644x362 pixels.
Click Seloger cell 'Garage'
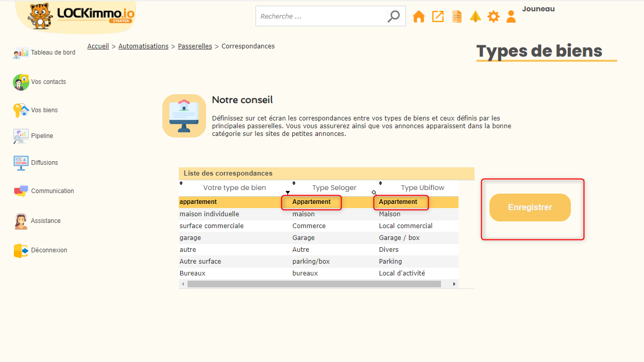coord(303,238)
